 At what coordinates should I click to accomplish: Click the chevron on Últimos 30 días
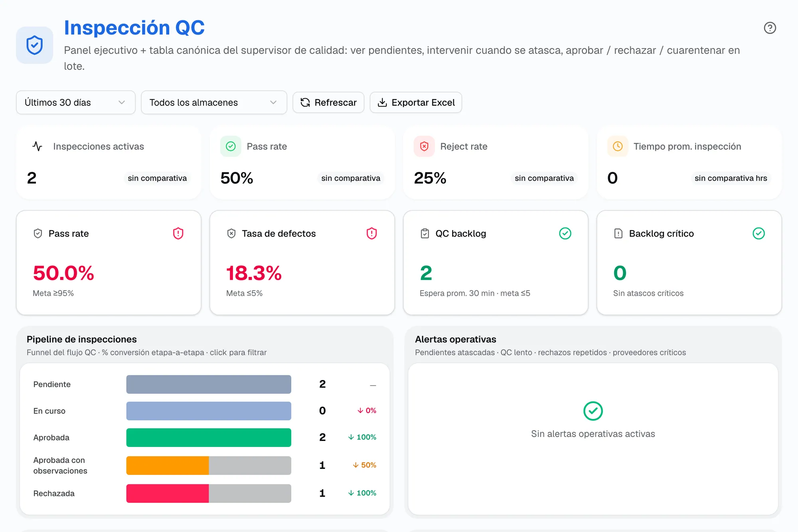coord(122,103)
